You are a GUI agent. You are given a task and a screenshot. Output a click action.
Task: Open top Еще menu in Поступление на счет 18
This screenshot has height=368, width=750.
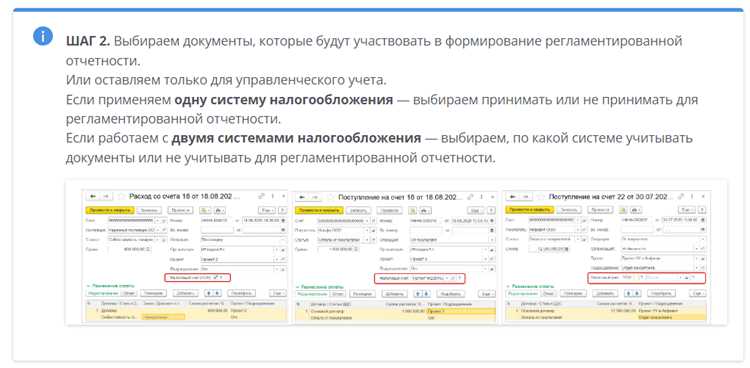[x=475, y=211]
